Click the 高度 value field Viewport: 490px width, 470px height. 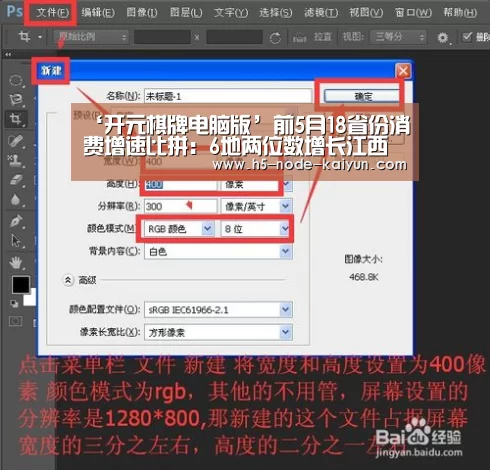[x=181, y=184]
